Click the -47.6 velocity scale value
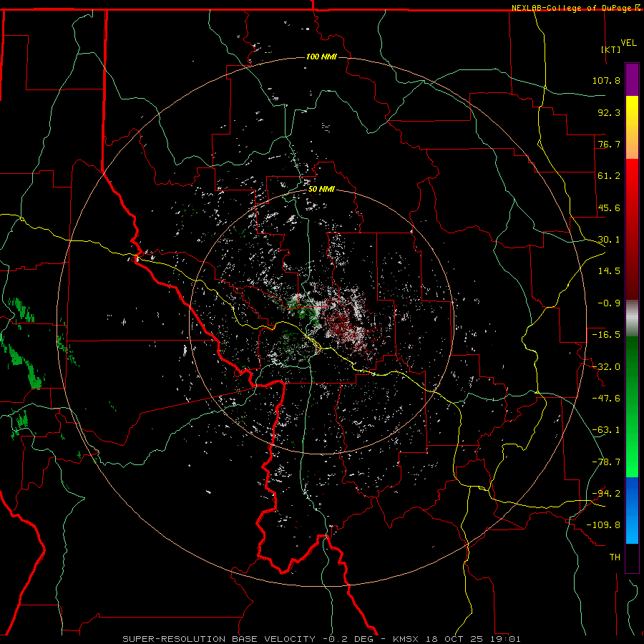 click(606, 399)
